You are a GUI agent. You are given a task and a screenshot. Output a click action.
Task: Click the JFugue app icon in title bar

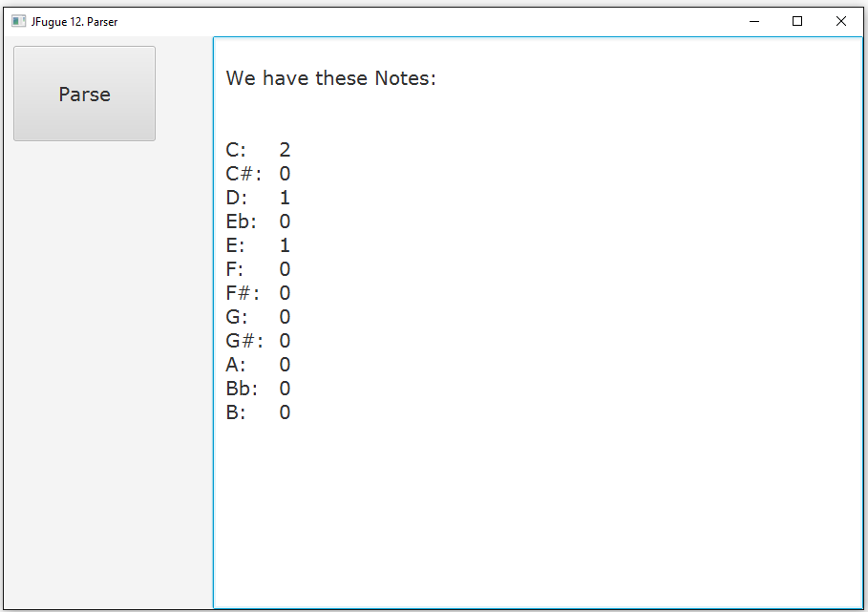click(x=19, y=22)
